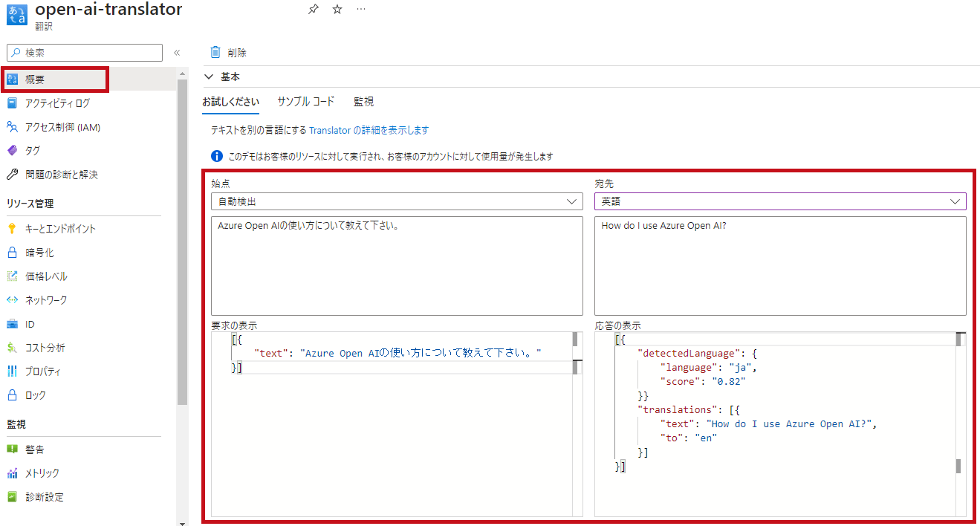Click the "language": "ja" line
Screen dimensions: 980x526
708,367
